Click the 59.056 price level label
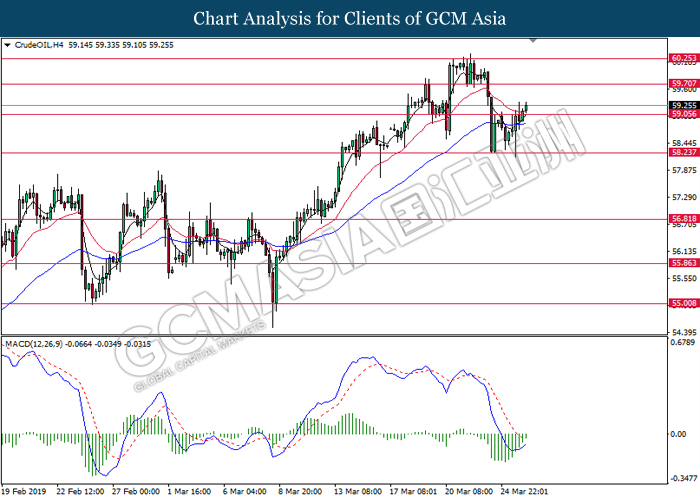This screenshot has height=500, width=700. (684, 114)
